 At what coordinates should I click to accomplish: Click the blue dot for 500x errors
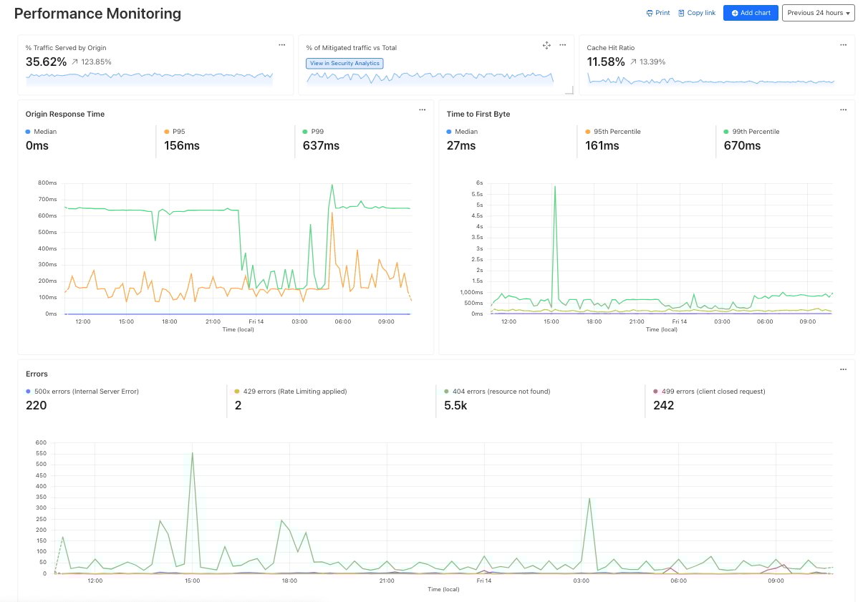coord(28,392)
